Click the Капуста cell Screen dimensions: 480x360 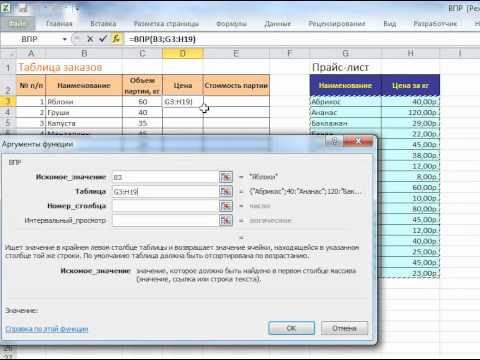tap(84, 123)
